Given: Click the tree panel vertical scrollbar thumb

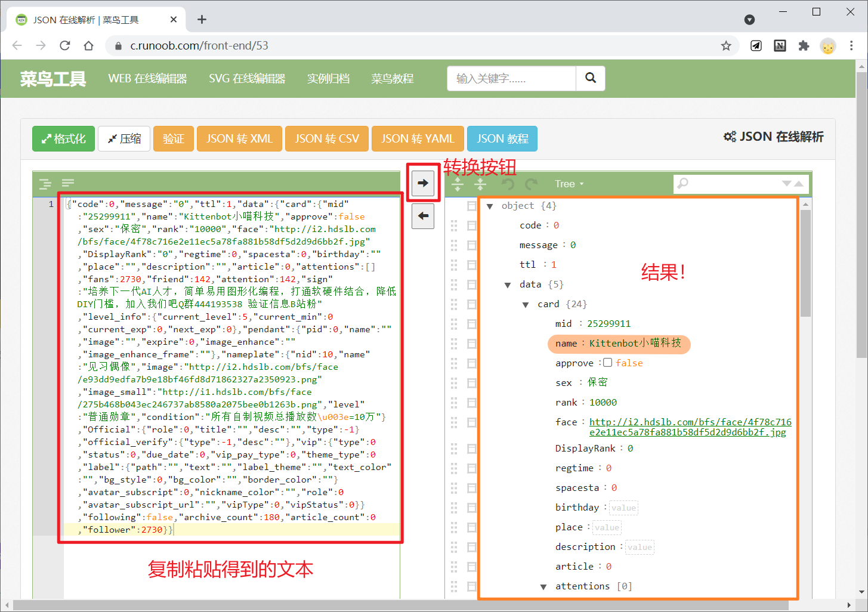Looking at the screenshot, I should point(805,263).
